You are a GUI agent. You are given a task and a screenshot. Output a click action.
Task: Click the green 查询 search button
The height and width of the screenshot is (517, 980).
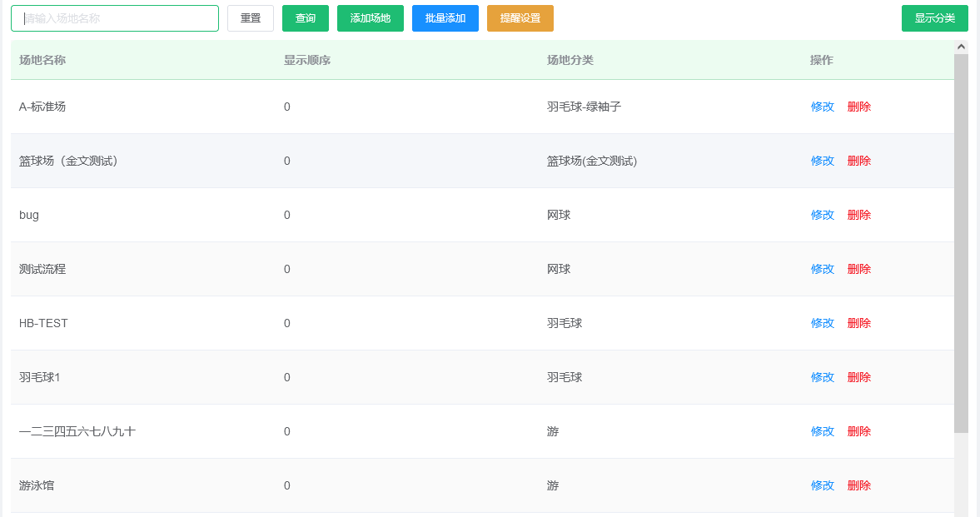click(306, 18)
